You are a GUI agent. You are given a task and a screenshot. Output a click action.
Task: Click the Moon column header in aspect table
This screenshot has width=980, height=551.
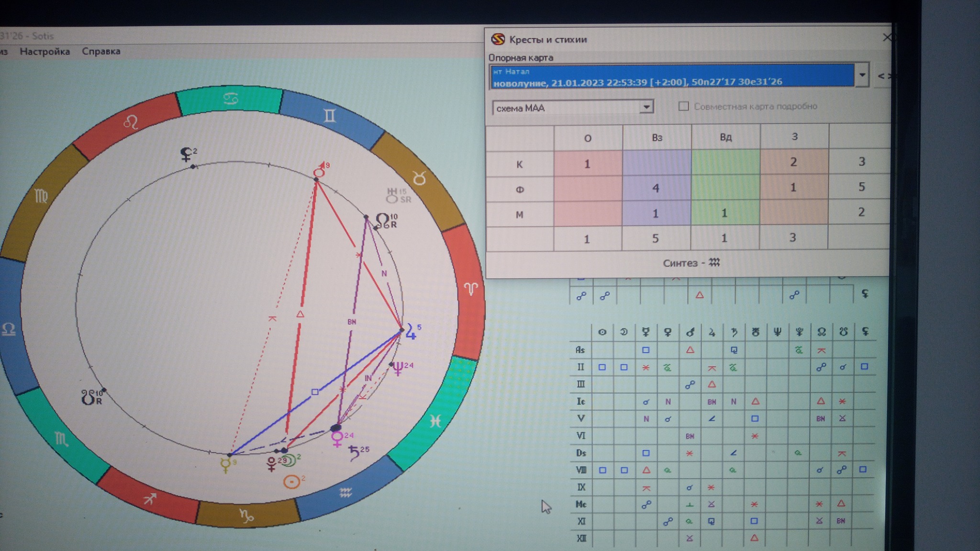pos(624,332)
